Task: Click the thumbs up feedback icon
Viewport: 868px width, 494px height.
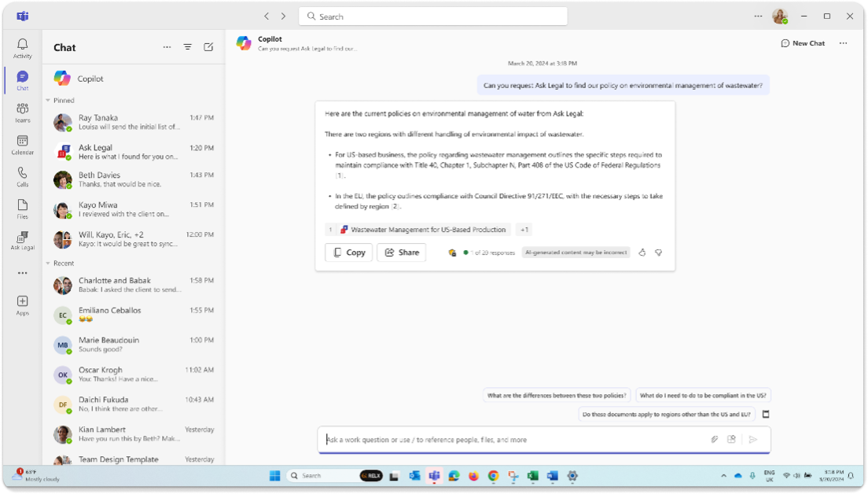Action: [x=642, y=253]
